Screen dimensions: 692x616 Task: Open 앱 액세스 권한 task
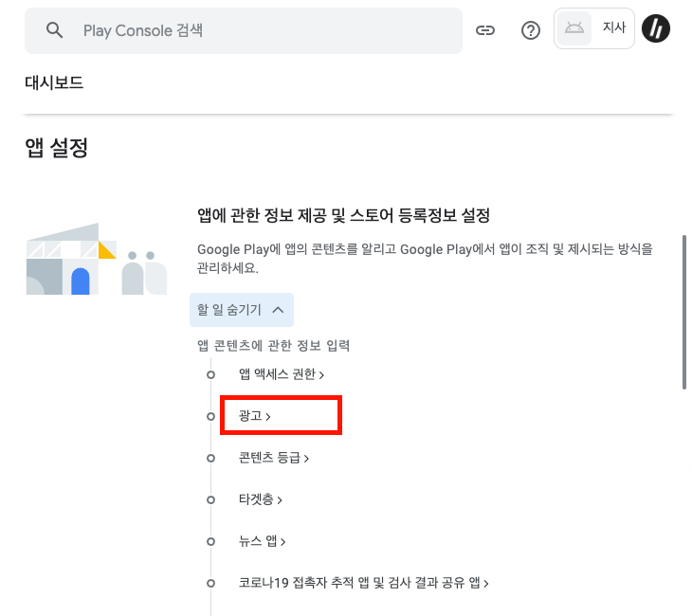(282, 374)
